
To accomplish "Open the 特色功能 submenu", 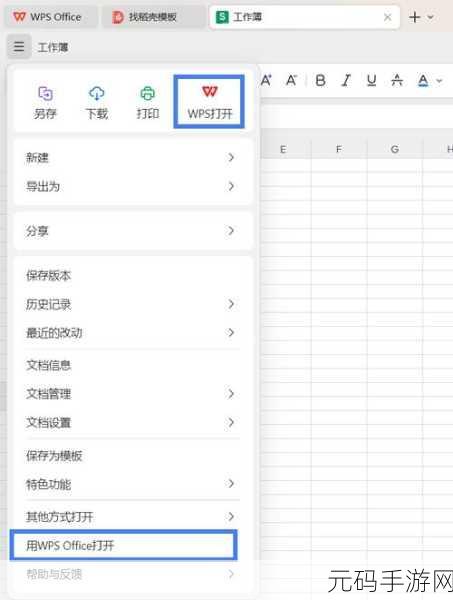I will click(x=132, y=484).
